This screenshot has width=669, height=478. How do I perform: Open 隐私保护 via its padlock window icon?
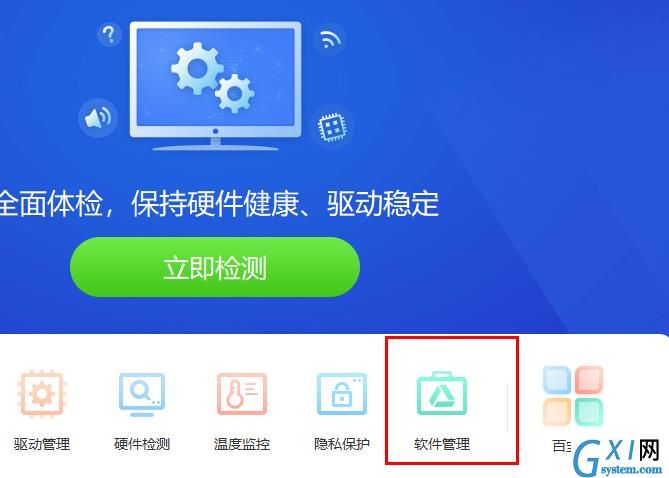point(341,394)
